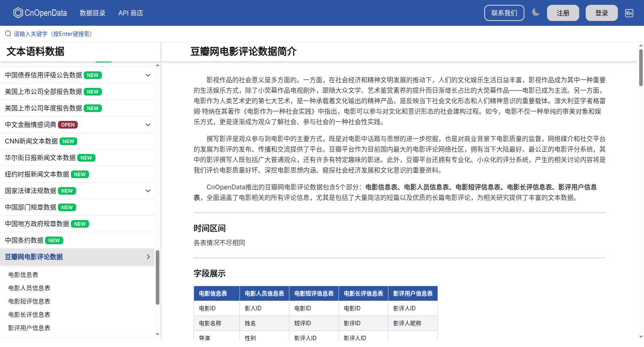Click the 电影名称 table cell
Screen dimensions: 644x347
click(217, 323)
